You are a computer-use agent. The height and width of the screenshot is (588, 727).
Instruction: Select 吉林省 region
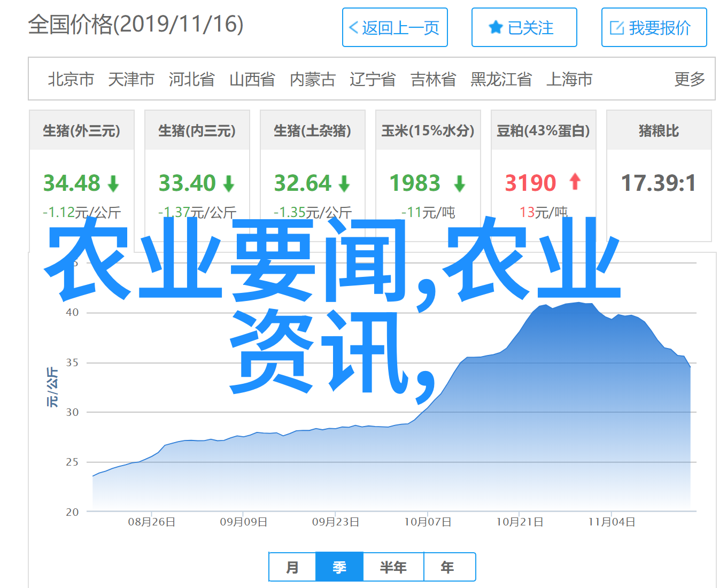434,79
